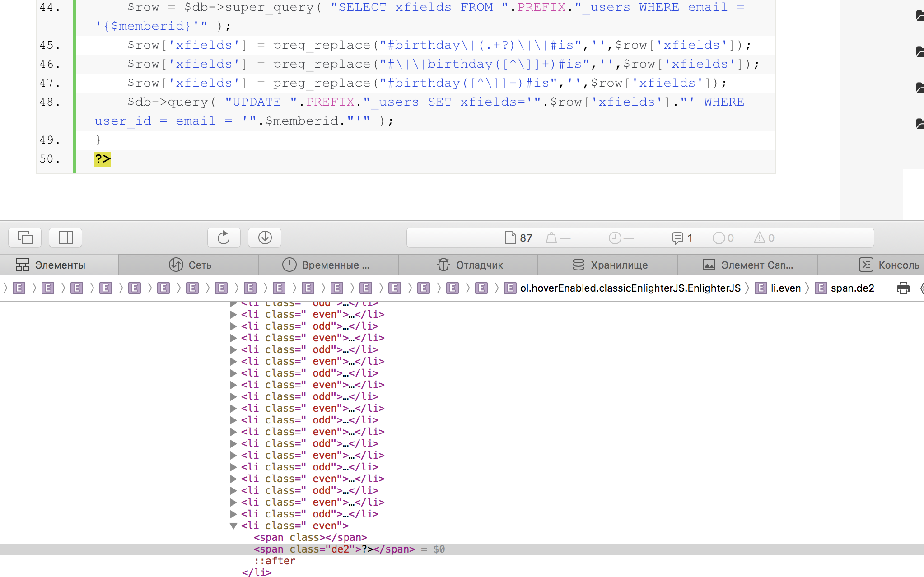Dock the inspector to the side
The width and height of the screenshot is (924, 577).
pyautogui.click(x=65, y=237)
